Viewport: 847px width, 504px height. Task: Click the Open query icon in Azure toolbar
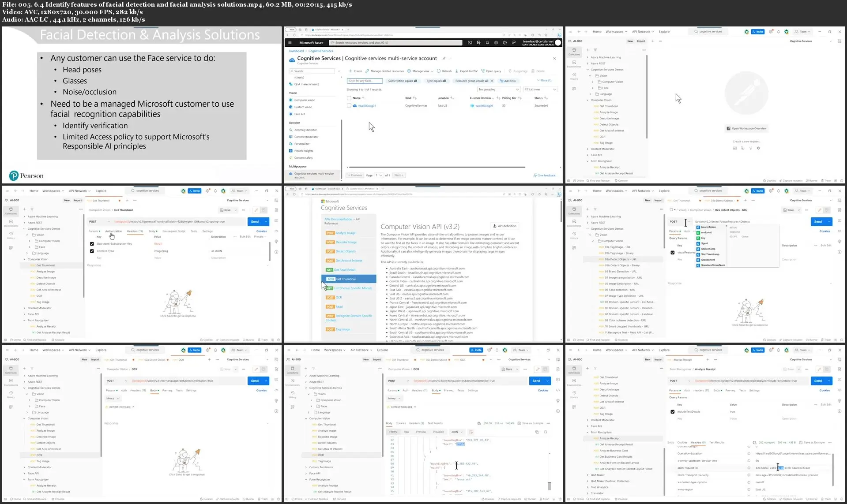[483, 71]
